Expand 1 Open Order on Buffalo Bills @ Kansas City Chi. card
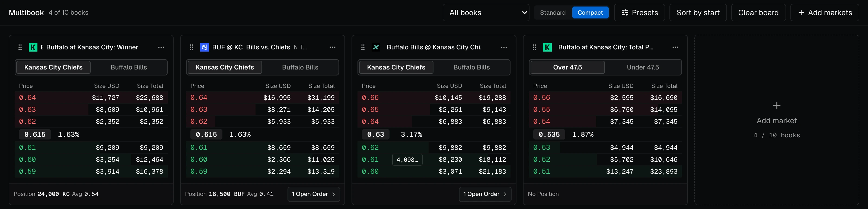 [485, 194]
